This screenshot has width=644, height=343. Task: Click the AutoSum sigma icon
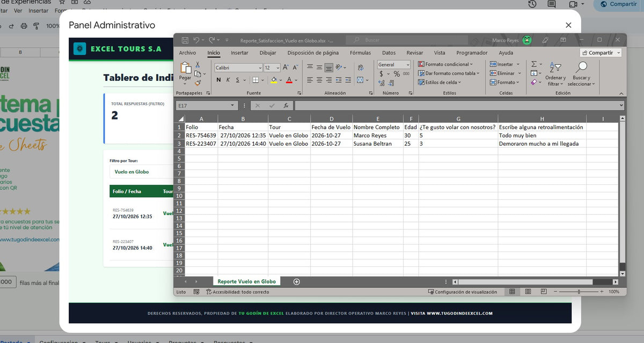[534, 64]
